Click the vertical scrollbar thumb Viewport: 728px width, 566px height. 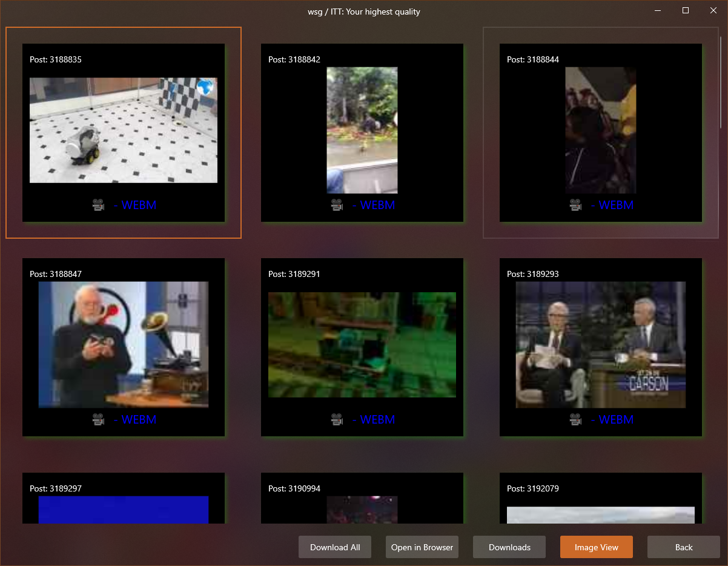pos(721,82)
